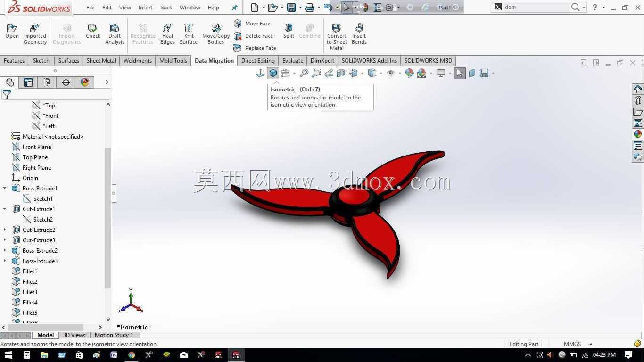Viewport: 644px width, 362px height.
Task: Click the Rebuild traffic-light icon
Action: tap(365, 7)
